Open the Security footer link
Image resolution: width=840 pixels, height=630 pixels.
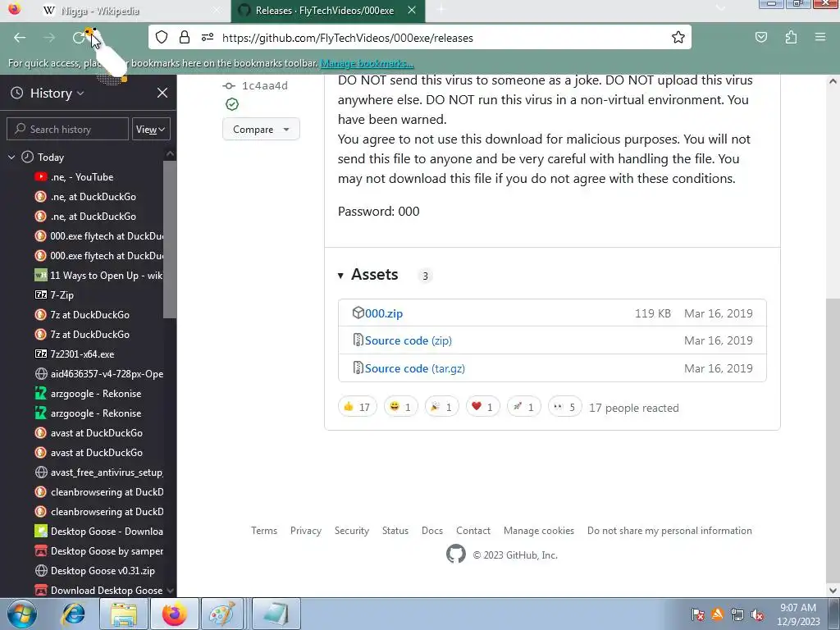click(x=352, y=531)
